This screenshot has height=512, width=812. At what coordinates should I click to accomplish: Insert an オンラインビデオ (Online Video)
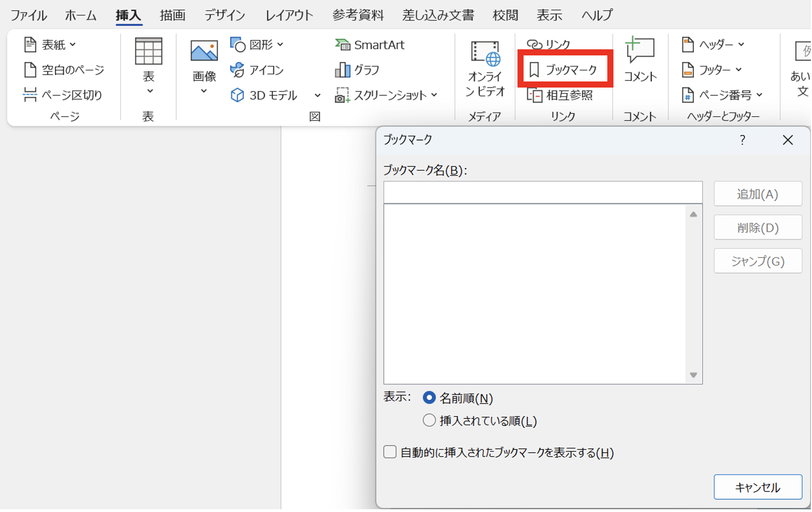tap(484, 69)
